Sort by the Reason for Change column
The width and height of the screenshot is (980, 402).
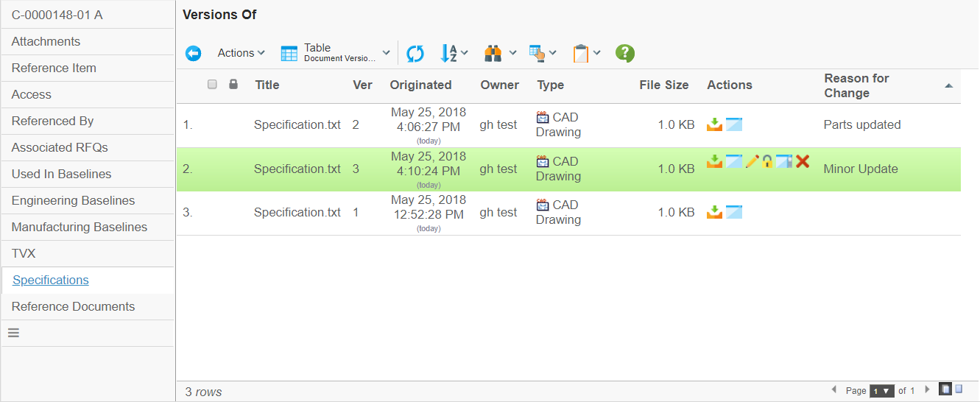tap(856, 85)
